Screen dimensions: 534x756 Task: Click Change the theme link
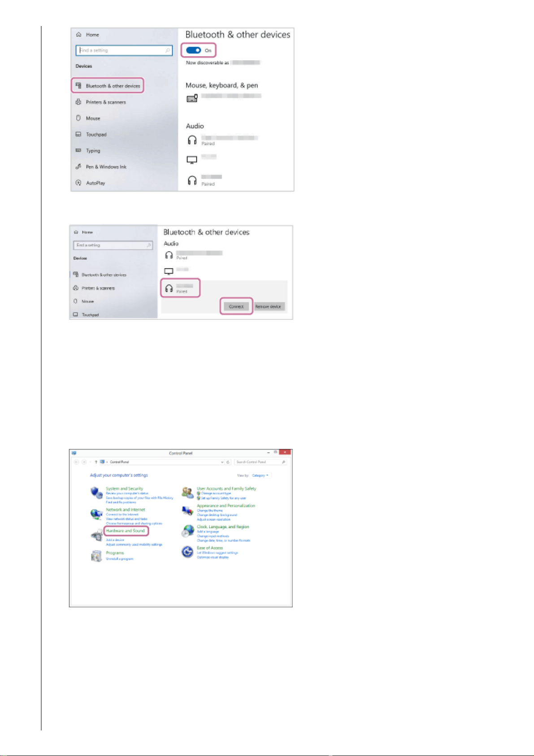pos(210,511)
